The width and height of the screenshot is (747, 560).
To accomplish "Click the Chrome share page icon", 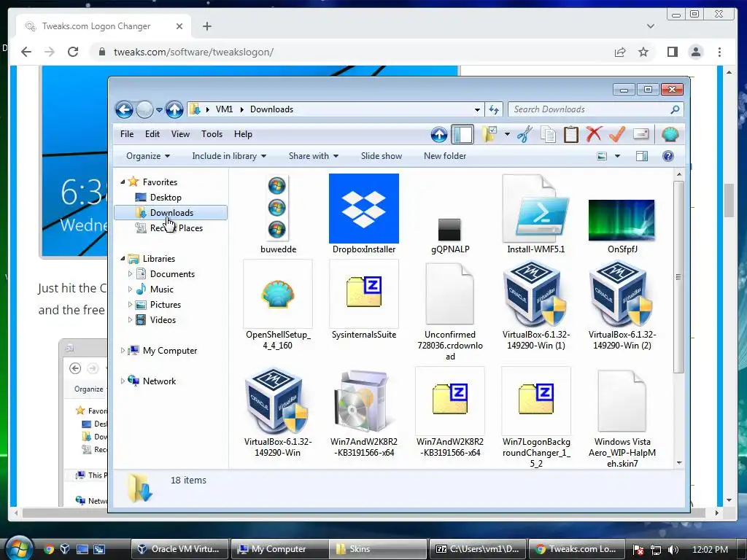I will [x=620, y=52].
